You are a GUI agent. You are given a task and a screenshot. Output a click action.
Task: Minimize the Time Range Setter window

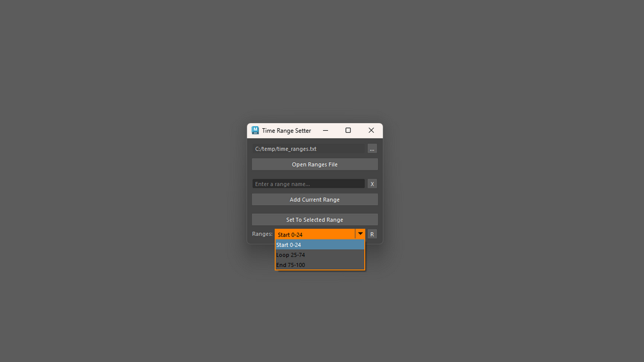326,130
